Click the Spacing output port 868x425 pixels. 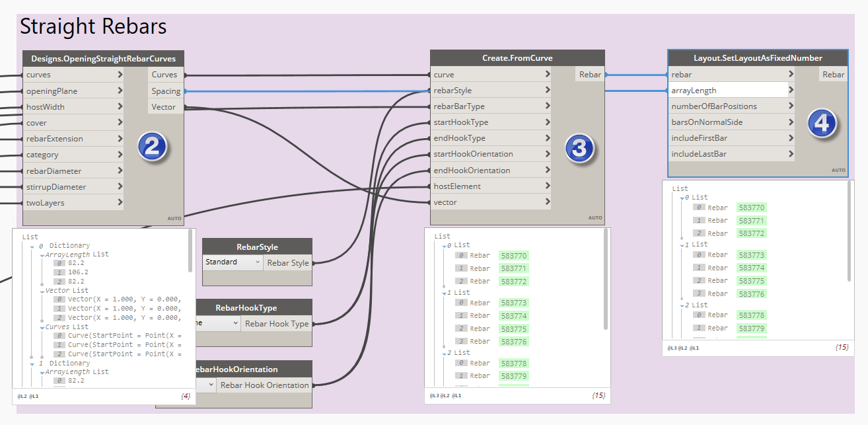(x=165, y=91)
